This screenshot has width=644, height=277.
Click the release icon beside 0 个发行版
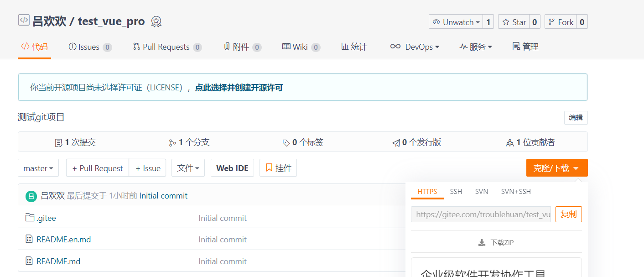[396, 143]
